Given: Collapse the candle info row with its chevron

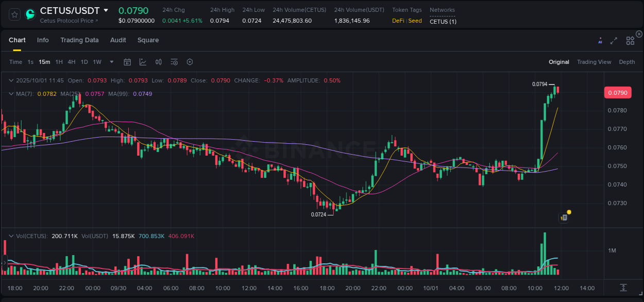Looking at the screenshot, I should pyautogui.click(x=11, y=80).
